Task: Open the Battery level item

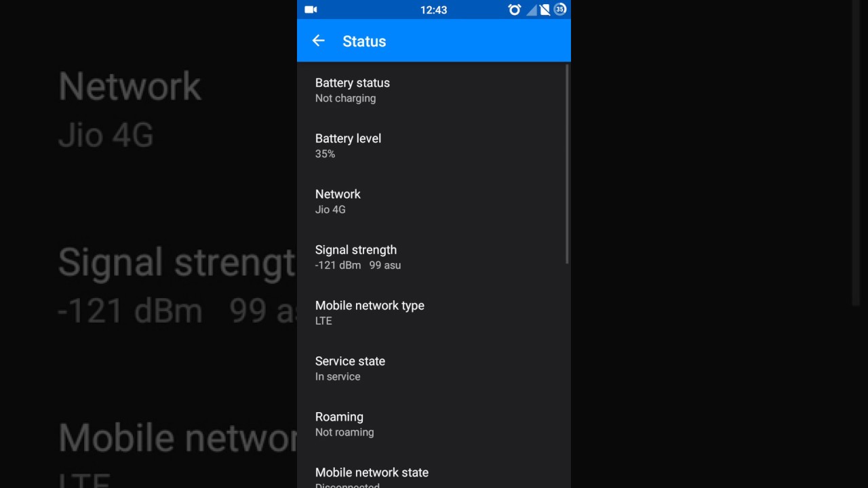Action: point(431,146)
